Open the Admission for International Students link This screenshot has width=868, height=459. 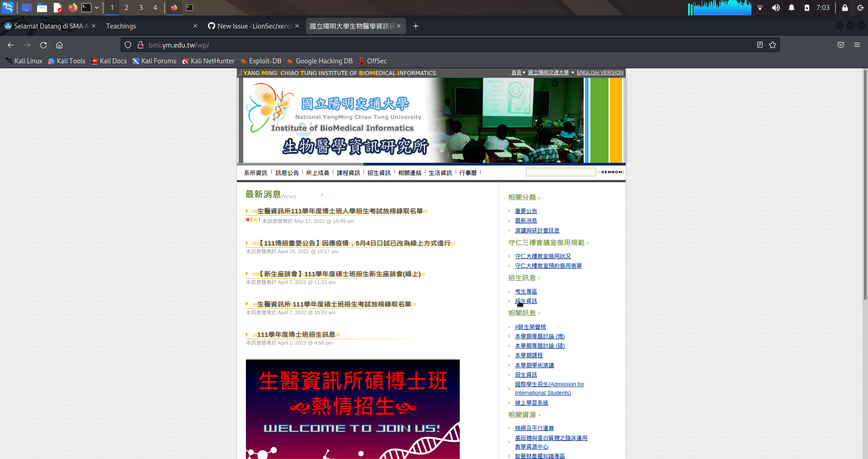click(549, 388)
